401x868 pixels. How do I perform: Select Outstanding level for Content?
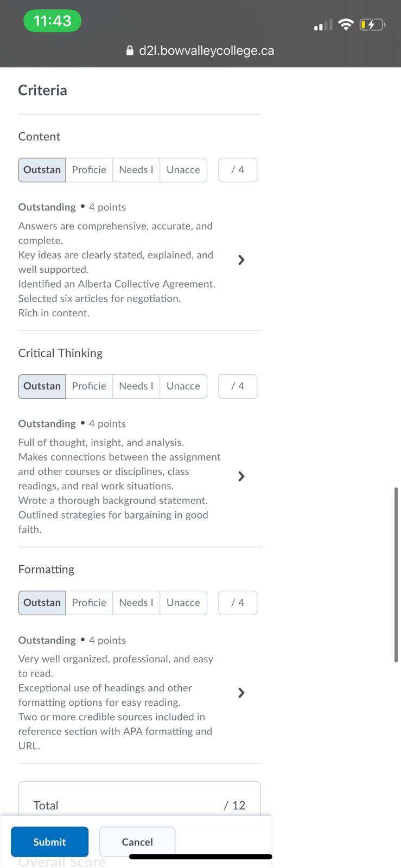coord(42,170)
